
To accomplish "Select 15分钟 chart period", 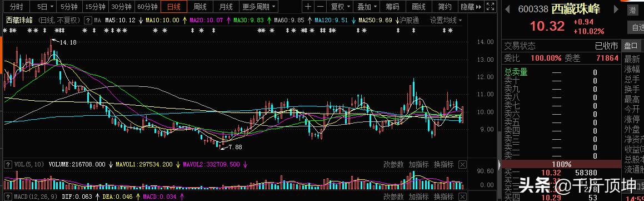I will pyautogui.click(x=95, y=7).
